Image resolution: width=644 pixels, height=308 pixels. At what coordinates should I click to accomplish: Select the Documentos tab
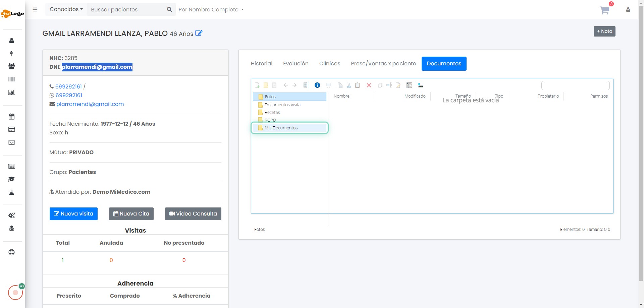(444, 64)
